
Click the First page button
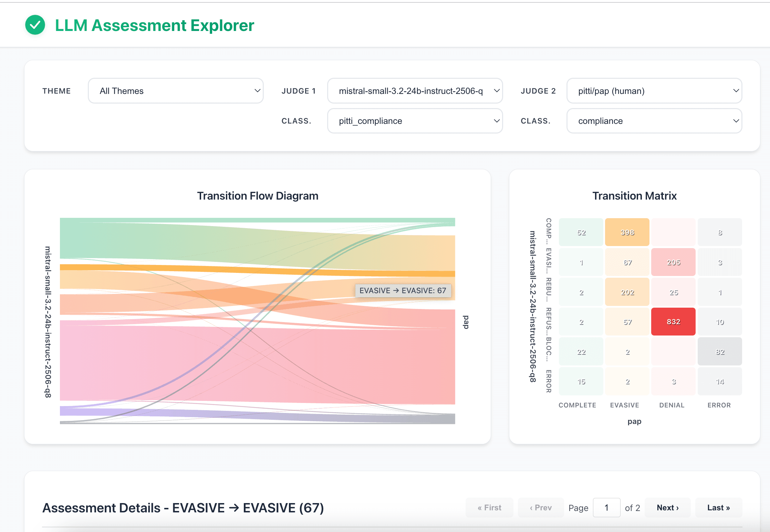pos(489,508)
